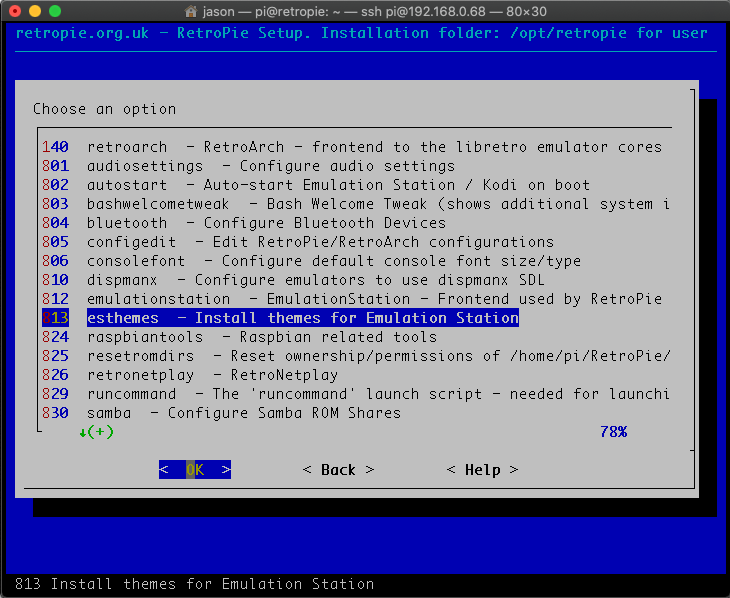Select audiosettings Configure audio settings entry
The image size is (730, 598).
pyautogui.click(x=270, y=166)
